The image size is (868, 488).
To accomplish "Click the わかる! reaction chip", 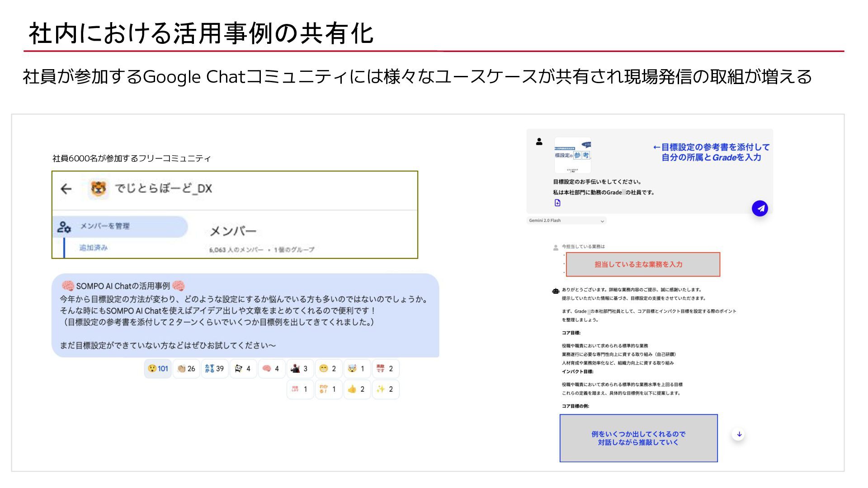I will pyautogui.click(x=328, y=389).
